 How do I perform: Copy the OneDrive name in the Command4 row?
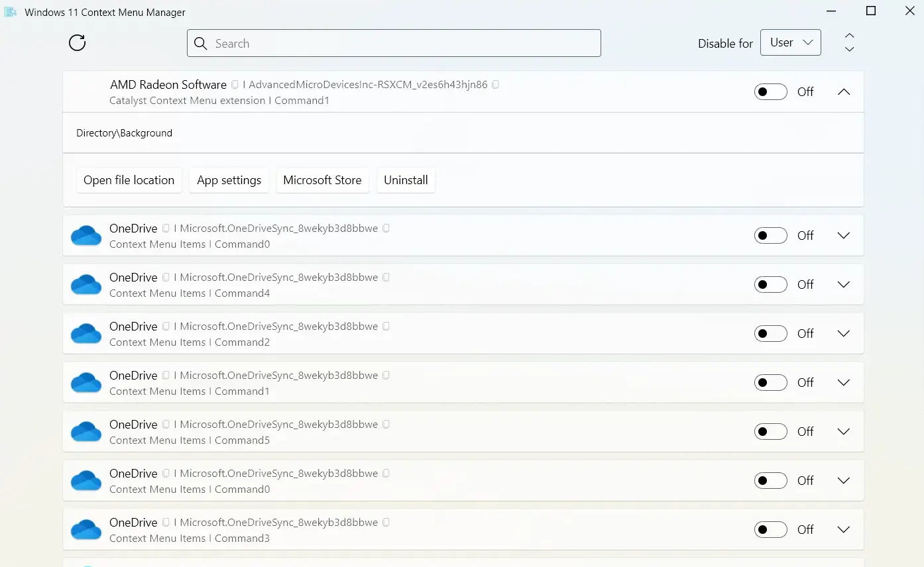point(166,278)
